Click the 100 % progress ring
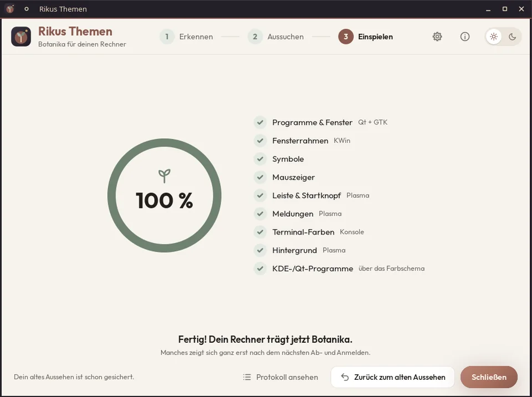Image resolution: width=532 pixels, height=397 pixels. tap(165, 195)
